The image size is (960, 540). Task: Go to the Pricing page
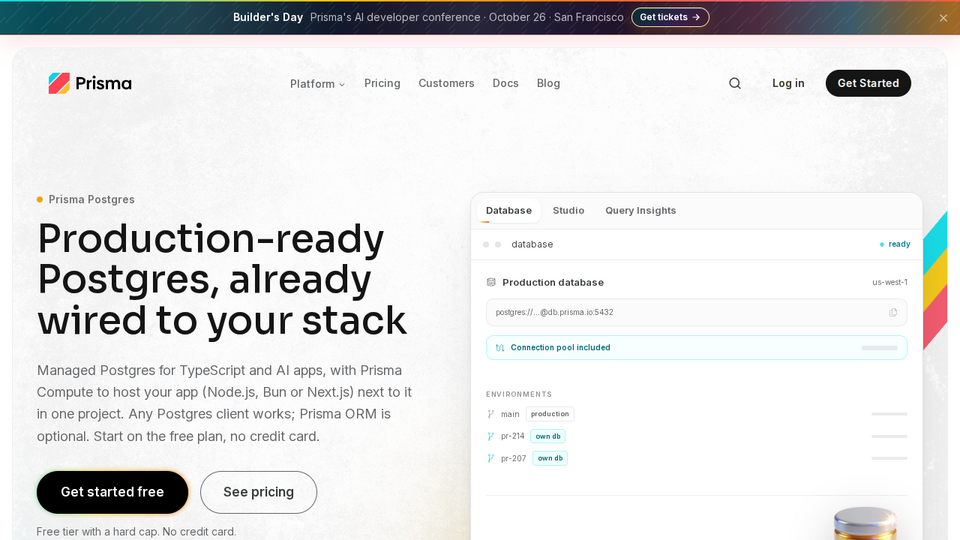click(382, 83)
